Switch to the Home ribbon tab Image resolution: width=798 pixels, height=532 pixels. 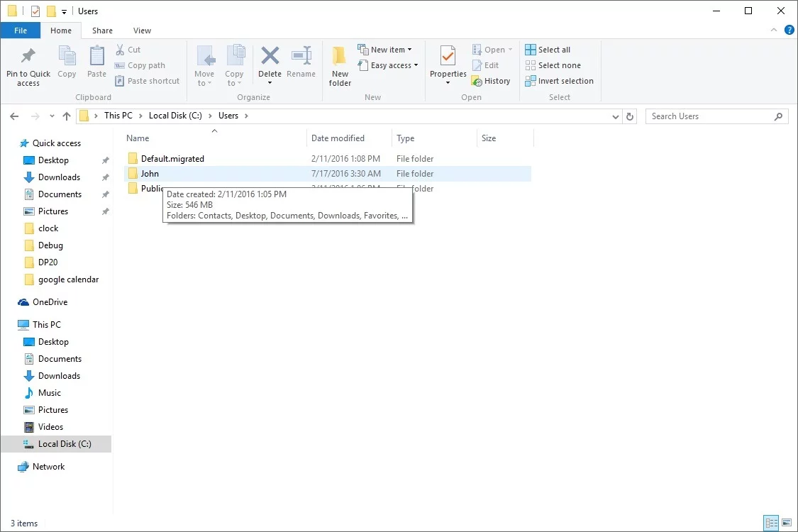coord(61,31)
